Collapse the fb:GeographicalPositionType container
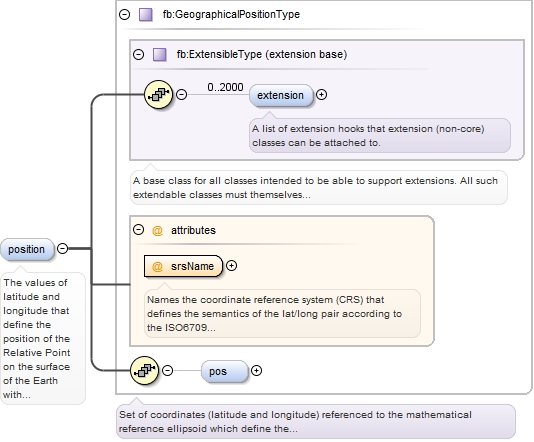This screenshot has height=442, width=534. click(125, 14)
